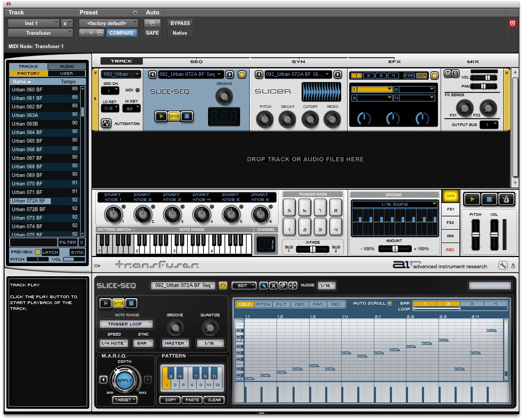Go to previous sequence preset in track SEQ module

click(x=152, y=74)
